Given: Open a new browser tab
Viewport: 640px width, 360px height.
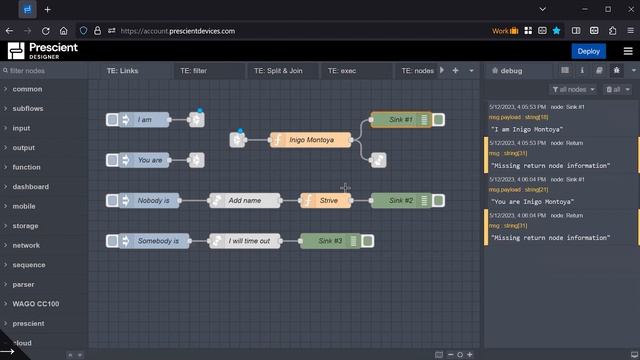Looking at the screenshot, I should pos(47,9).
